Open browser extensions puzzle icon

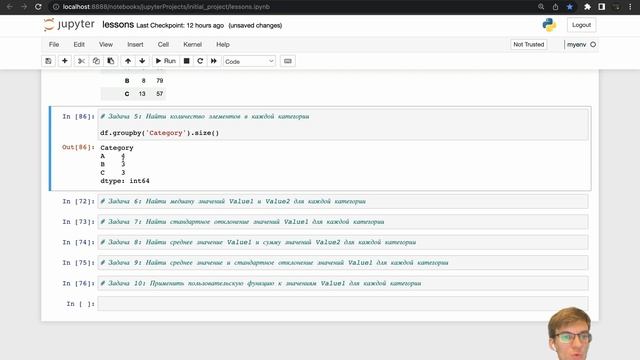pos(587,7)
